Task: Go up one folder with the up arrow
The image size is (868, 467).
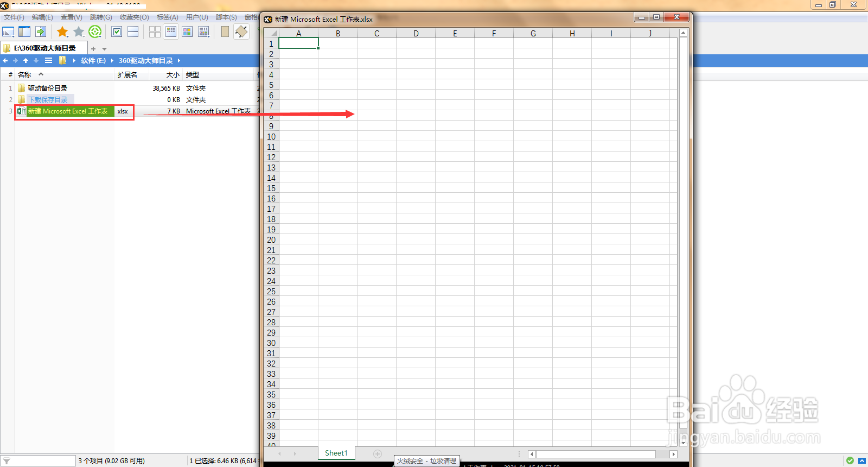Action: (25, 61)
